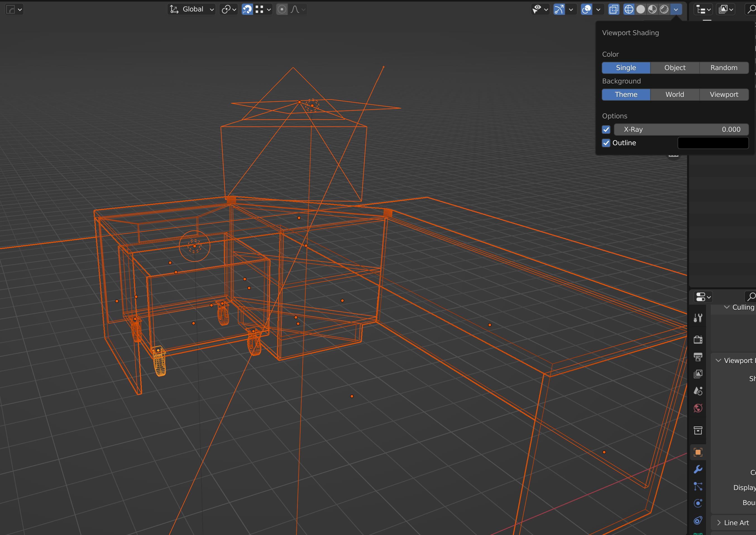Switch to Solid shading mode
Image resolution: width=756 pixels, height=535 pixels.
point(641,9)
